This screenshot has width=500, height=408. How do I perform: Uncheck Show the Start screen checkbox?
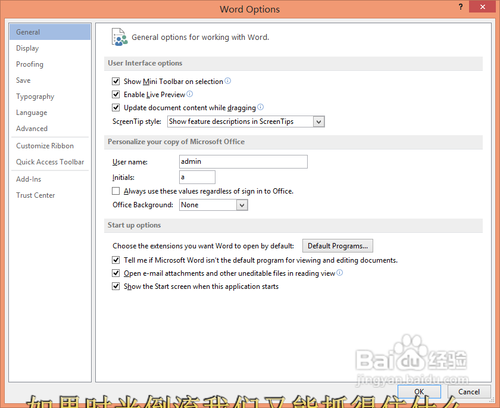pos(116,286)
